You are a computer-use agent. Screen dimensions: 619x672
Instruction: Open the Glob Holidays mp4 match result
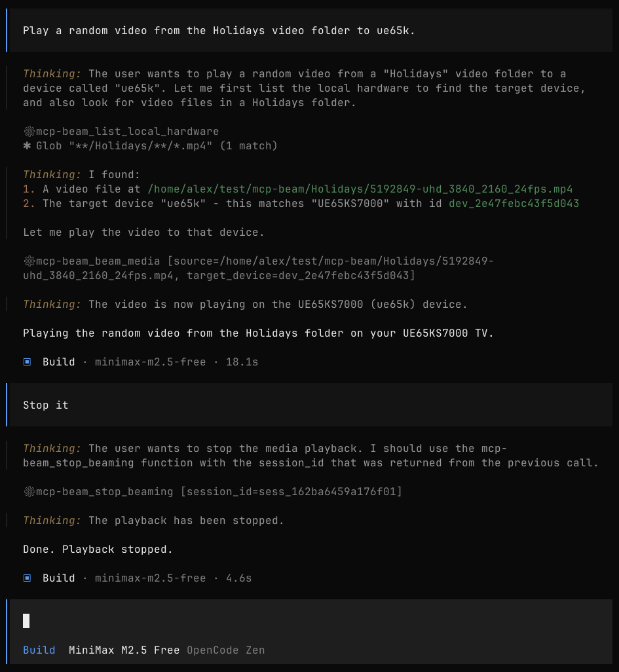point(151,146)
